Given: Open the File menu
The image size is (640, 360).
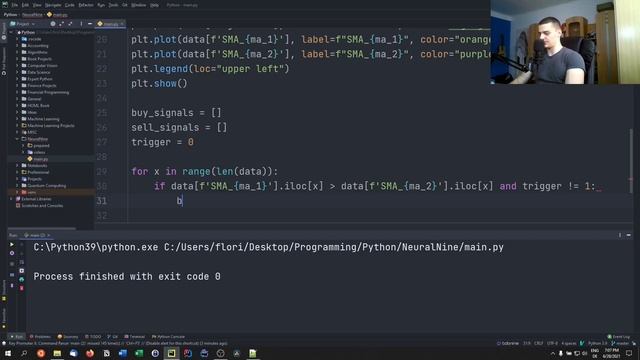Looking at the screenshot, I should pos(15,5).
